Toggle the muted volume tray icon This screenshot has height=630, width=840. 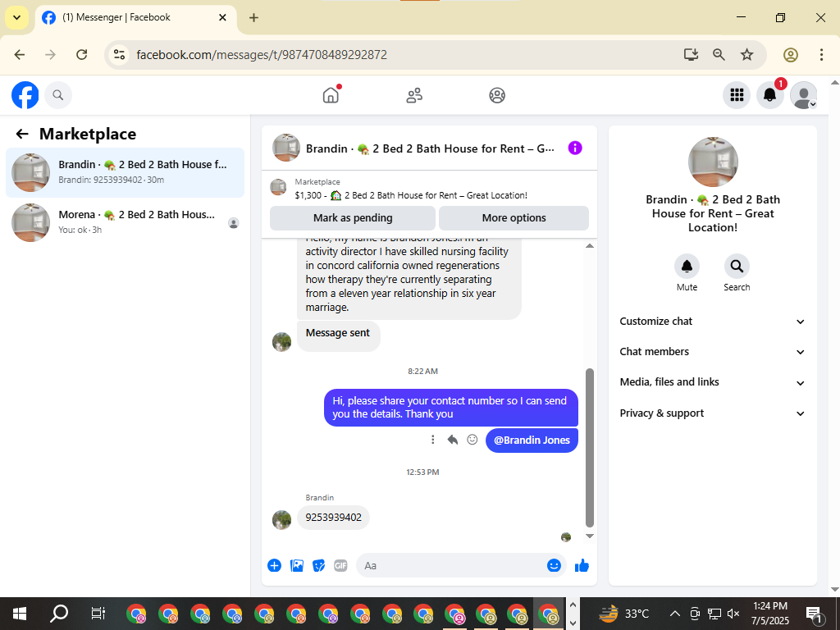(733, 614)
